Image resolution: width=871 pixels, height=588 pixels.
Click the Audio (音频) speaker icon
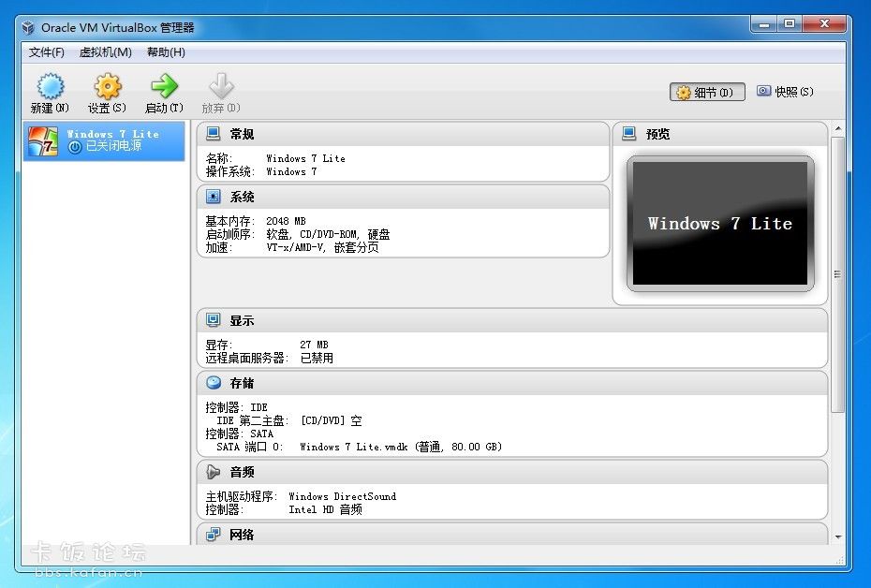[214, 472]
